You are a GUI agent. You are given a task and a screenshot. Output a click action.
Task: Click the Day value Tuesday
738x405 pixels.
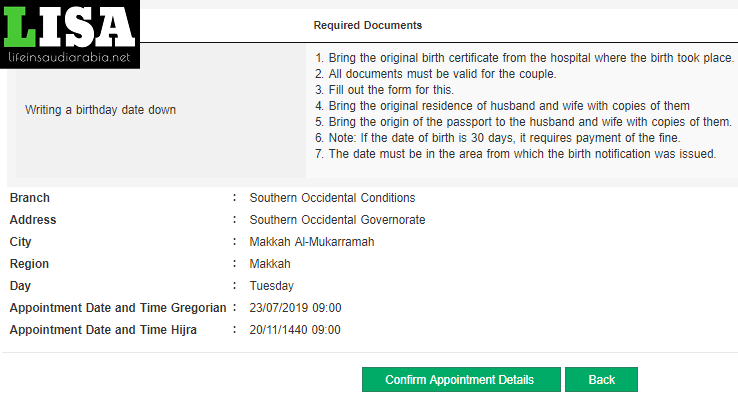pyautogui.click(x=272, y=286)
